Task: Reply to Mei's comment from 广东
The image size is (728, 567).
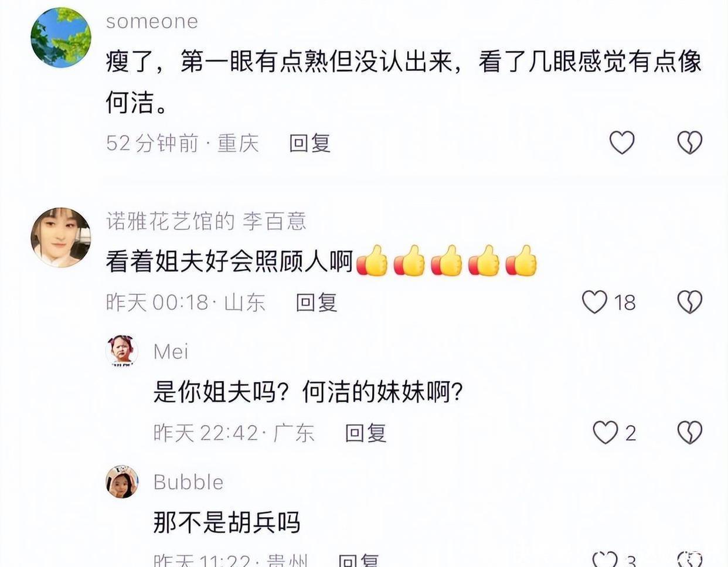Action: [365, 433]
